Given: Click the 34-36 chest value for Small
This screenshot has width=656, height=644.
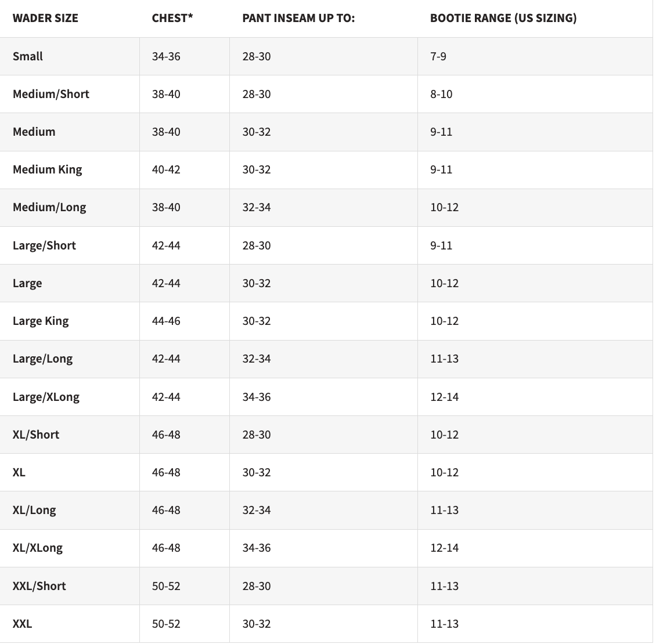Looking at the screenshot, I should point(166,56).
